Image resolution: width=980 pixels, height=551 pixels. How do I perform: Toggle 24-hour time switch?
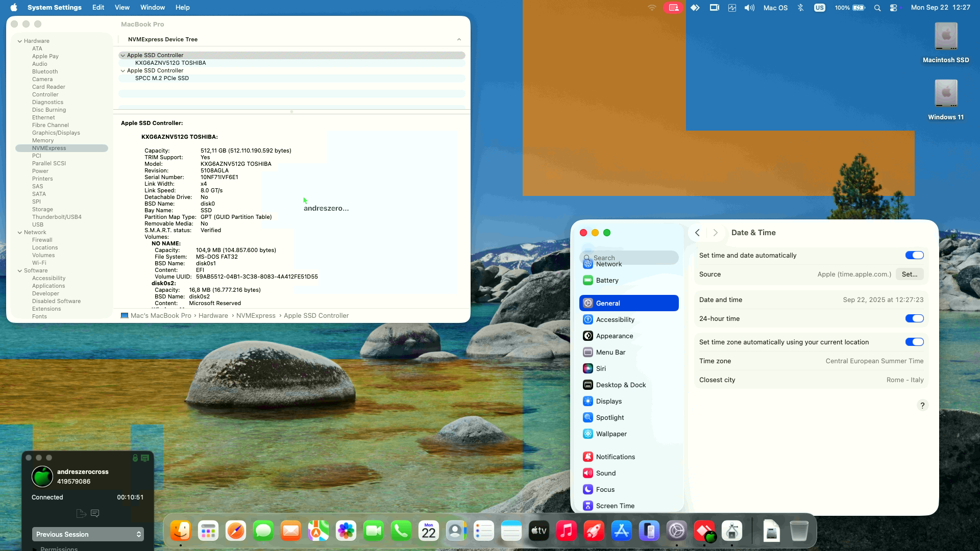coord(914,318)
